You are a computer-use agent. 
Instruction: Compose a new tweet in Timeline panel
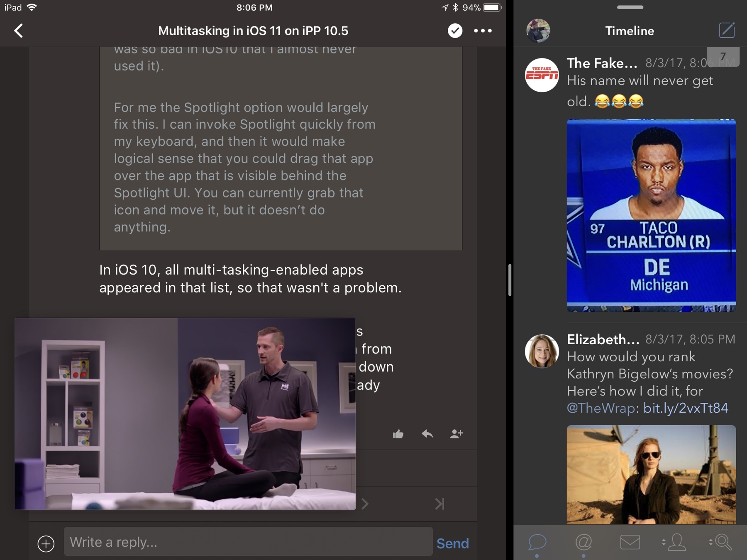pos(727,30)
